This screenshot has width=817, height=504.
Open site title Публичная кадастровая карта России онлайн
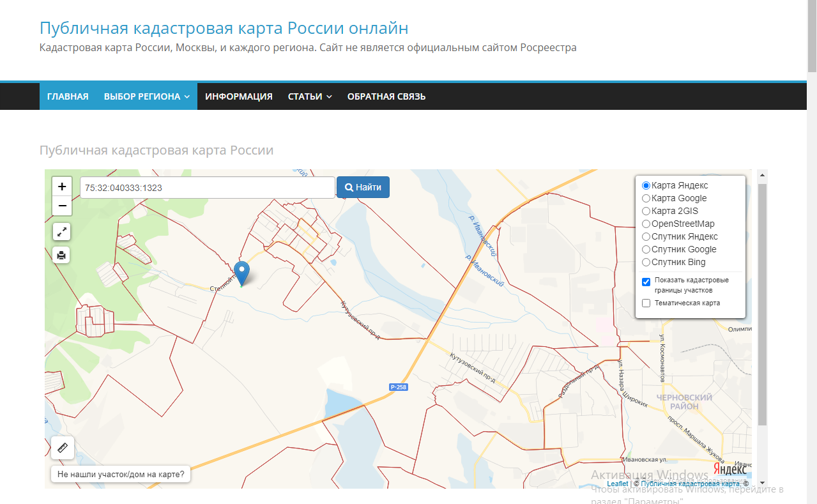point(224,28)
